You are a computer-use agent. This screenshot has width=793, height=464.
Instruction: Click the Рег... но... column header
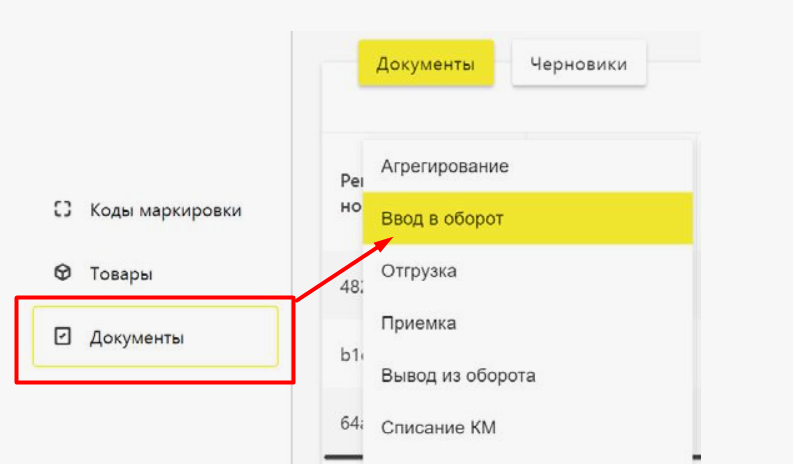350,192
